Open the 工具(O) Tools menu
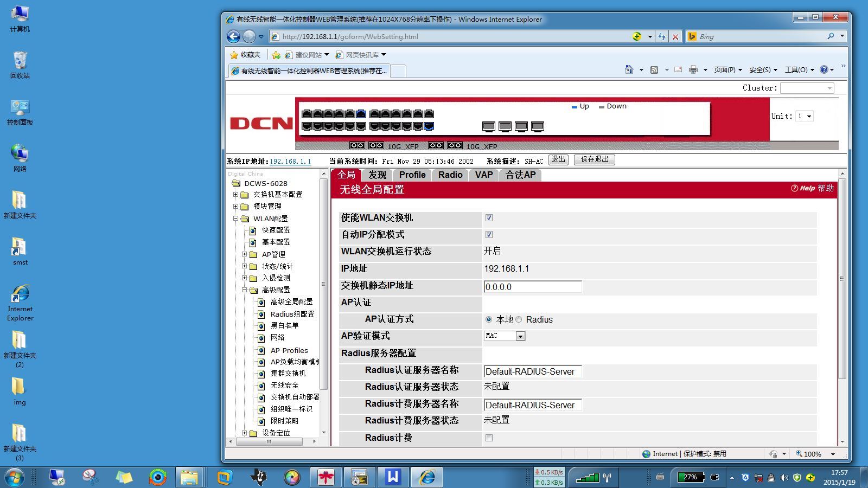 (x=799, y=69)
